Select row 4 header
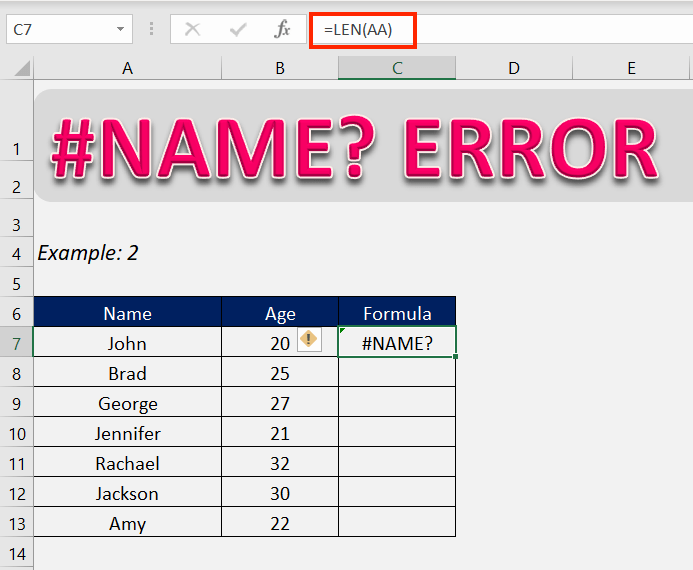Screen dimensions: 693x570 tap(16, 252)
